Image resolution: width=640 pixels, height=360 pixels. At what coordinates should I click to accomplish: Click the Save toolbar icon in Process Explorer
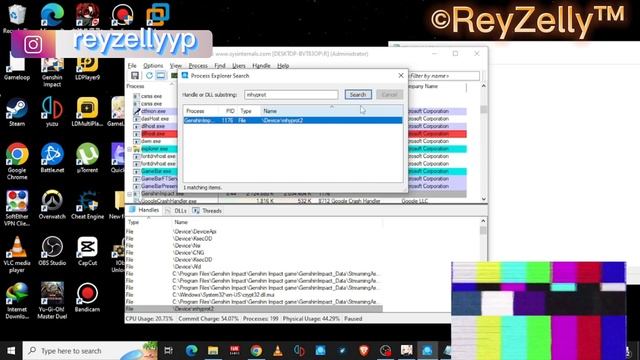[x=135, y=76]
